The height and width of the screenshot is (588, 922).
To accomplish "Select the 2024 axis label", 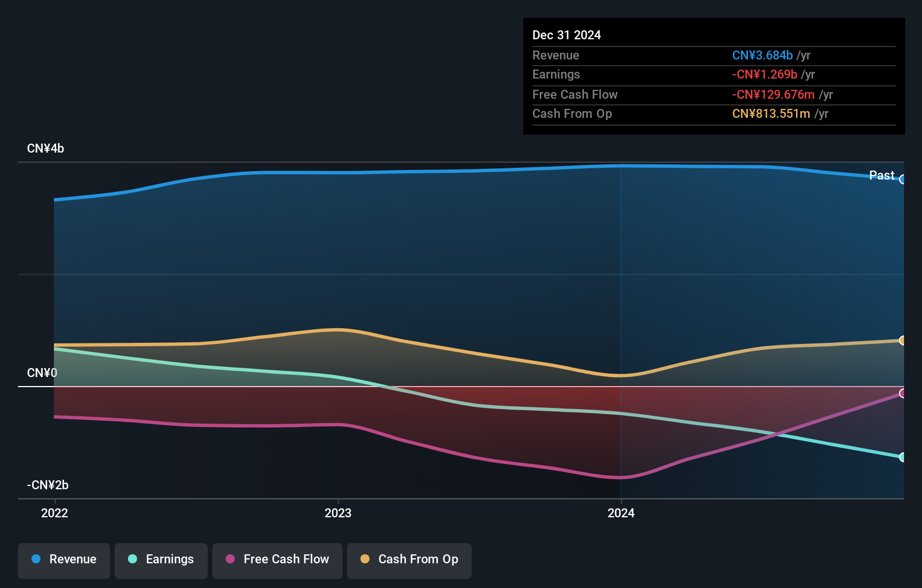I will click(x=620, y=512).
